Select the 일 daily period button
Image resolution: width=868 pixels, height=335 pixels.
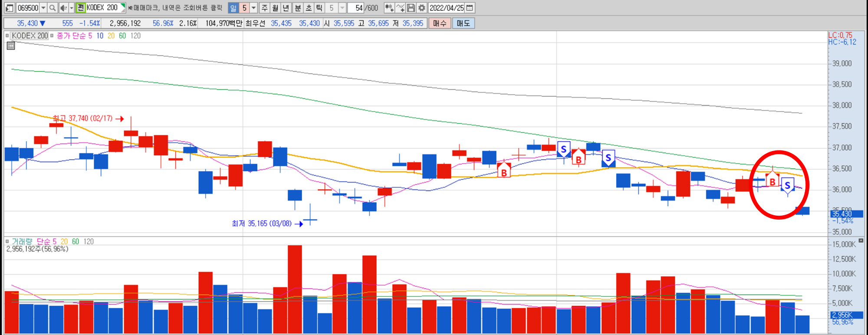coord(233,8)
